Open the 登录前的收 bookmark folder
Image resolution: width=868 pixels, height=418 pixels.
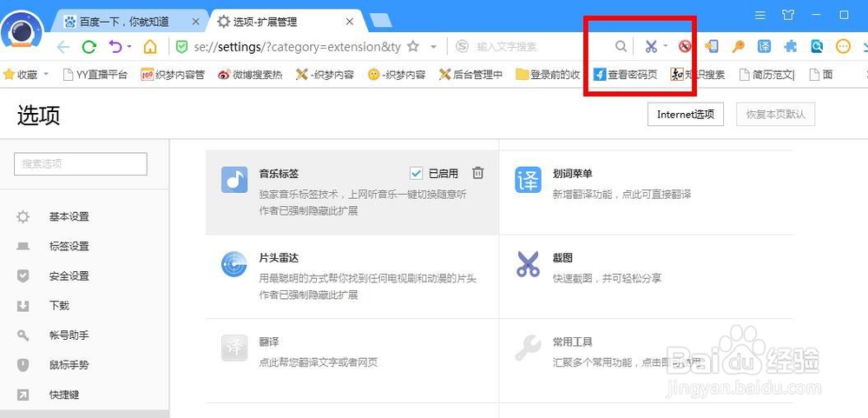pyautogui.click(x=548, y=74)
